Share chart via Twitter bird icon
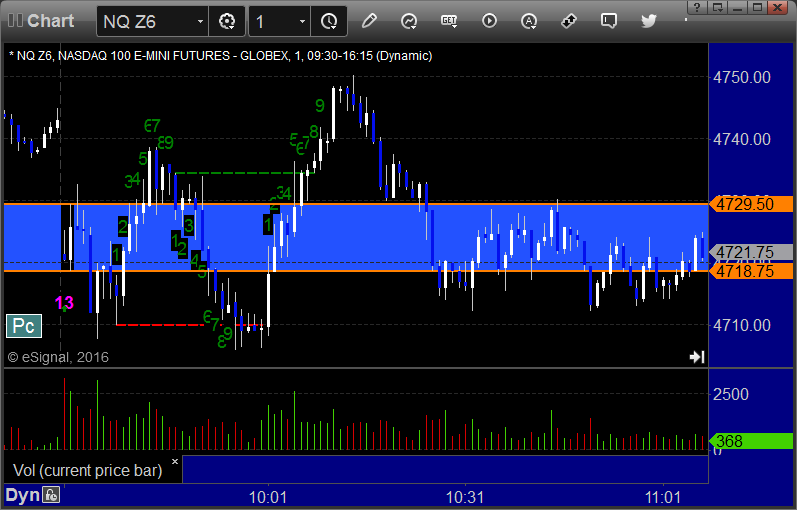Viewport: 797px width, 510px height. [x=649, y=21]
